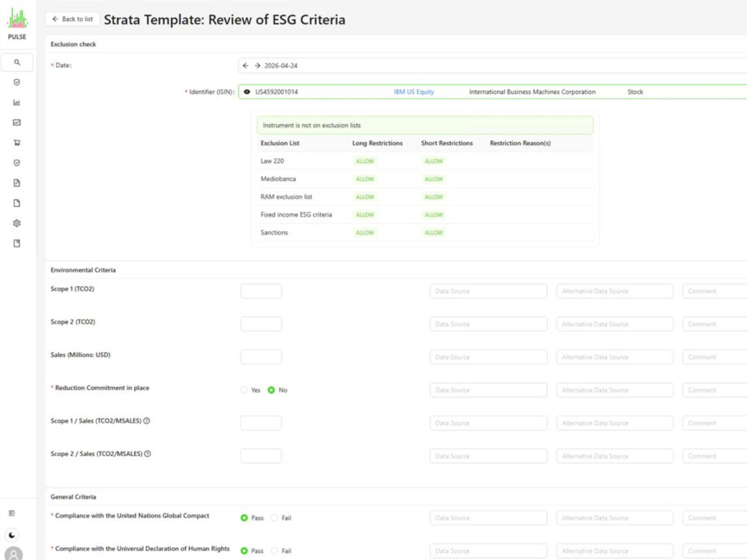Click the 'Instrument is not on exclusion lists' banner
This screenshot has height=560, width=747.
pyautogui.click(x=425, y=125)
